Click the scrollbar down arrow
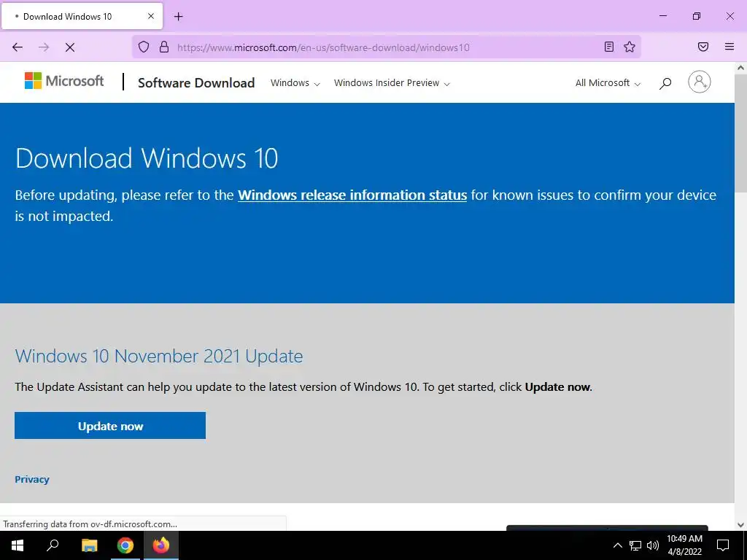Viewport: 747px width, 560px height. tap(740, 525)
